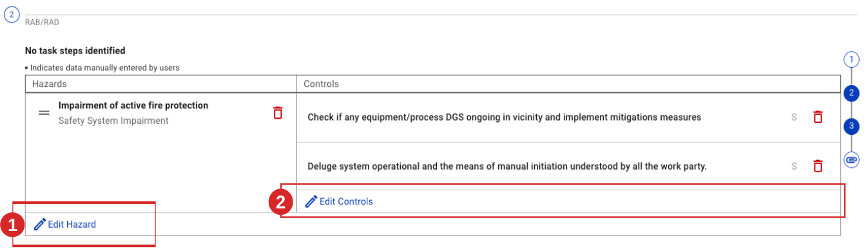
Task: Open the attachments paperclip step in the stepper
Action: point(852,159)
